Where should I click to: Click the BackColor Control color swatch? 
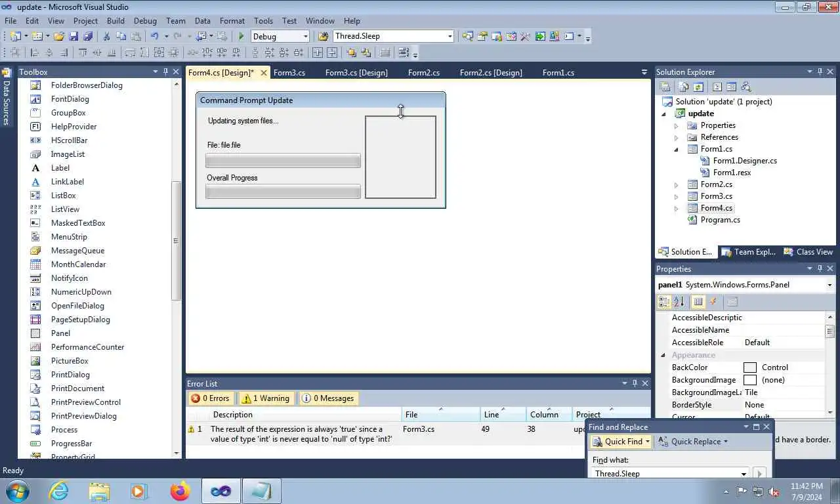pyautogui.click(x=749, y=367)
